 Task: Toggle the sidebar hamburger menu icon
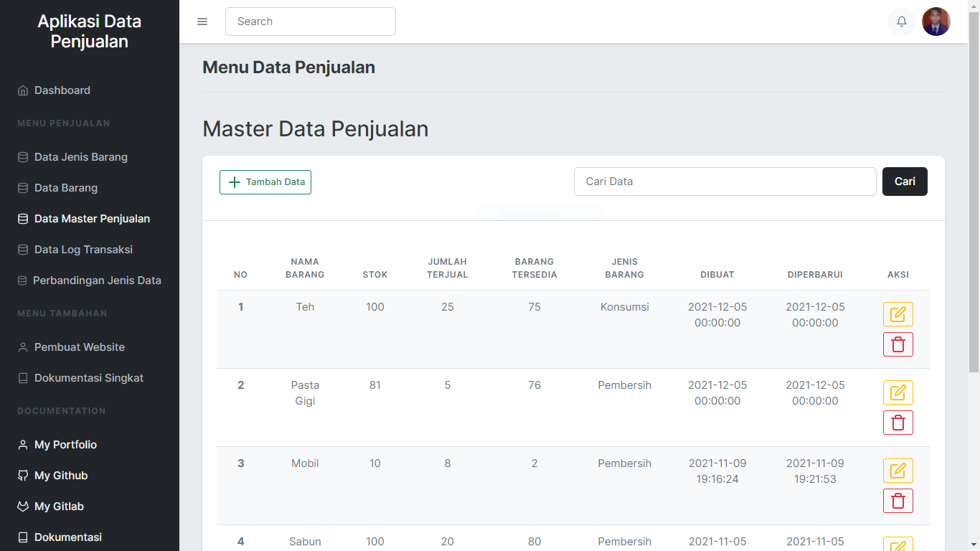202,22
